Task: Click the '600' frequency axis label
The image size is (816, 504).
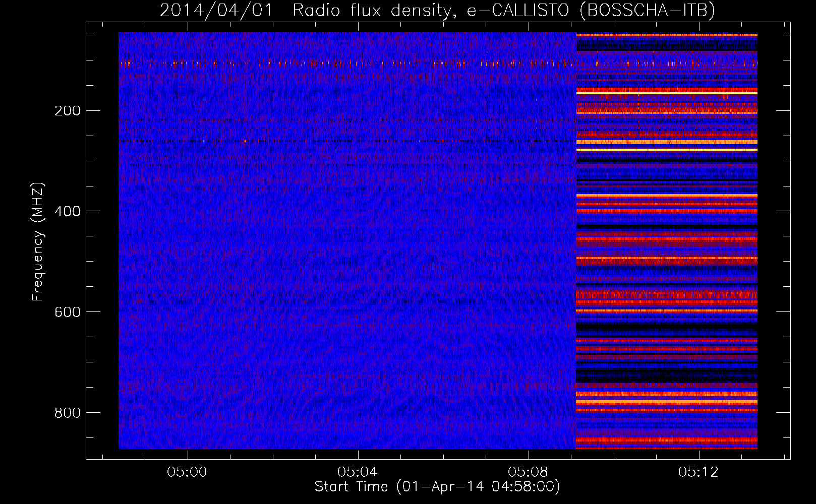Action: pos(67,312)
